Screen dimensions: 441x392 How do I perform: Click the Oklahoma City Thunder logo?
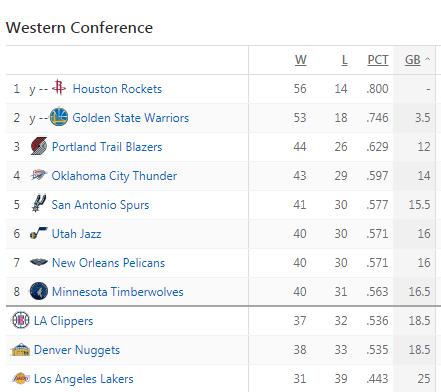(x=39, y=175)
